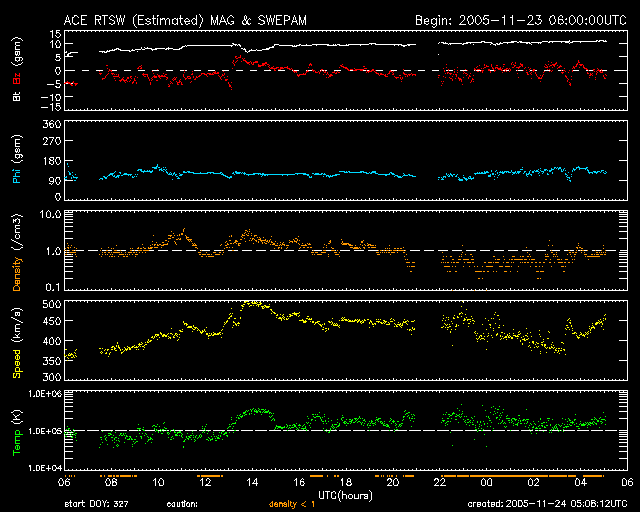Click the '12' hour tick label on time axis
Viewport: 640px width, 512px height.
point(205,483)
